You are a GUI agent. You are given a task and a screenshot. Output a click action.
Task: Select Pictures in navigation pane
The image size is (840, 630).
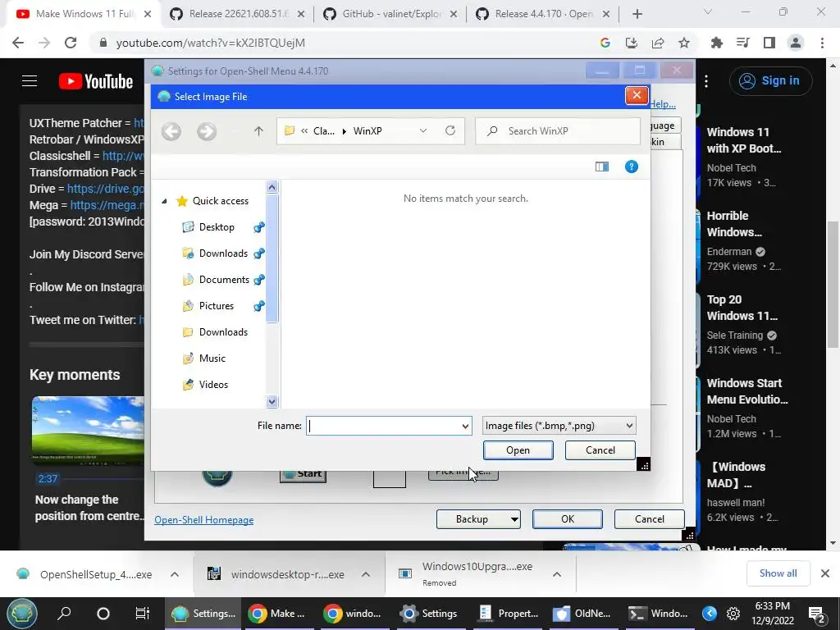[217, 306]
